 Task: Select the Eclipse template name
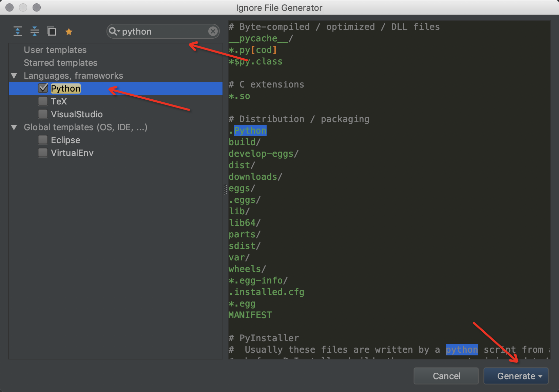coord(65,140)
